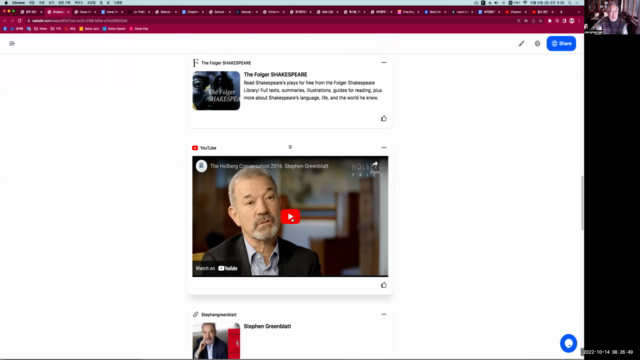Like the Folger SHAKESPEARE card
The image size is (640, 360).
pos(384,118)
